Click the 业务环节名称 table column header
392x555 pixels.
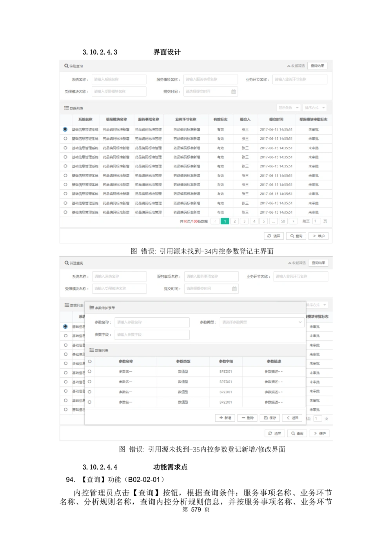186,119
